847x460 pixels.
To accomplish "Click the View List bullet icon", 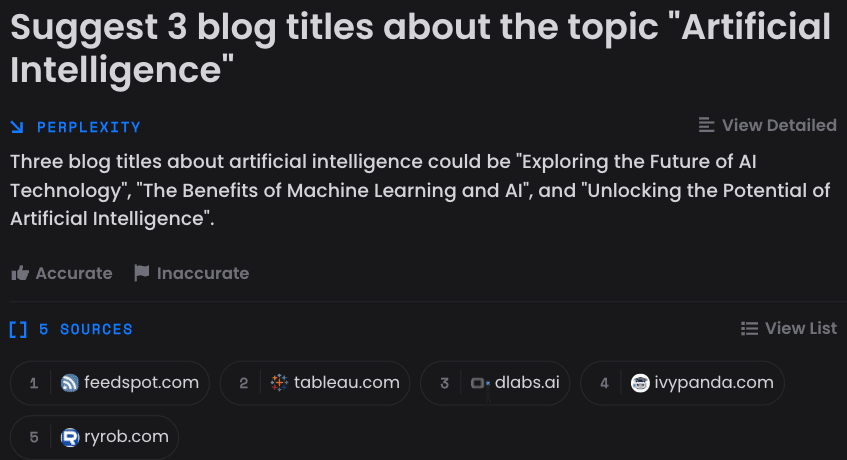I will coord(749,328).
